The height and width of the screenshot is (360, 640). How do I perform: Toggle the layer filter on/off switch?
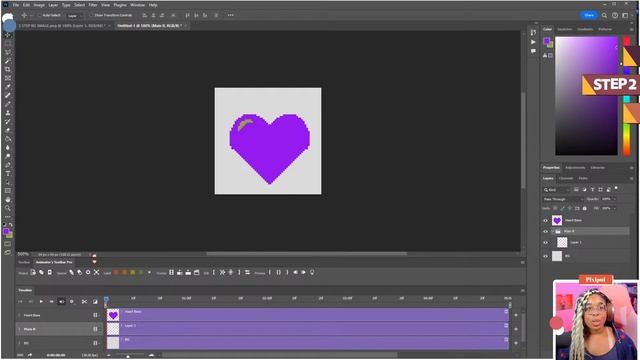(x=616, y=189)
